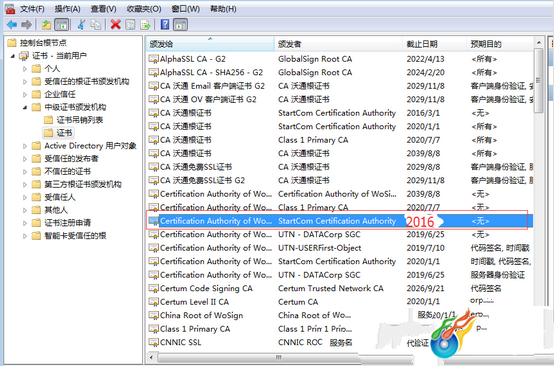Open the 收藏夹(O) menu
The image size is (554, 366).
[x=144, y=9]
